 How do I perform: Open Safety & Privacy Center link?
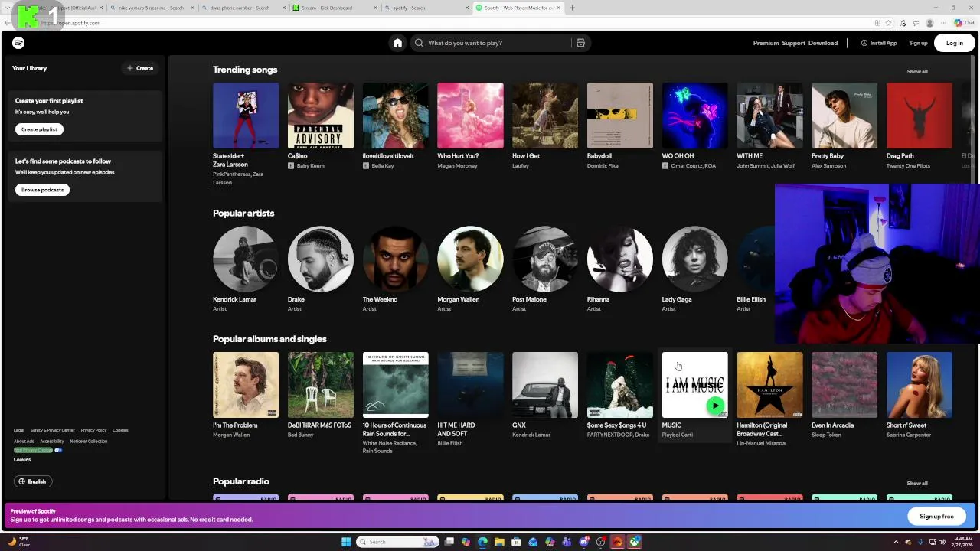(x=53, y=430)
